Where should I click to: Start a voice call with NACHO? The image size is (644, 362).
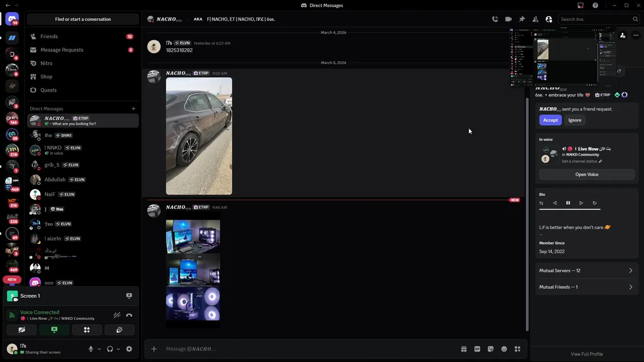[495, 19]
